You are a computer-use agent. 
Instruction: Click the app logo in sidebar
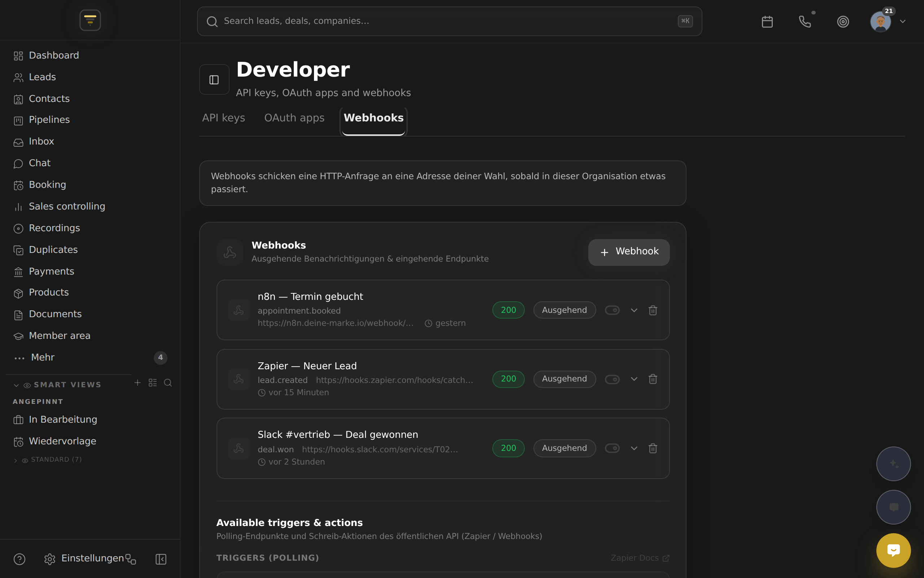coord(90,20)
